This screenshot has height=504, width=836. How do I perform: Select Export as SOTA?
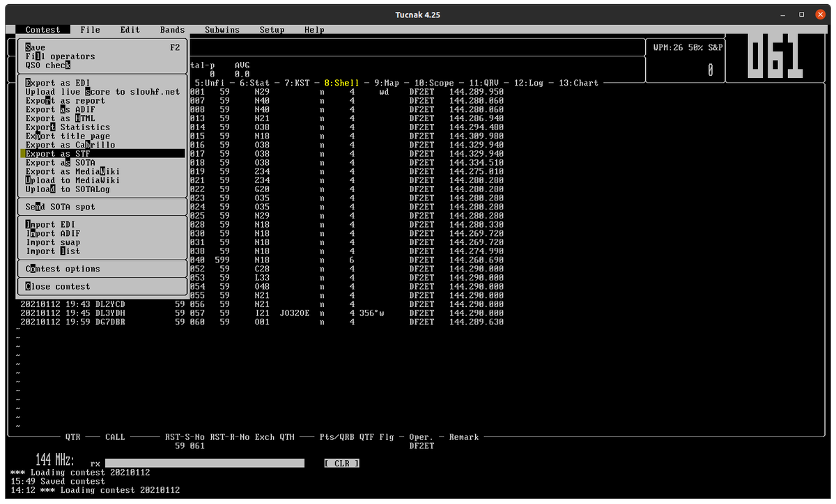[103, 163]
